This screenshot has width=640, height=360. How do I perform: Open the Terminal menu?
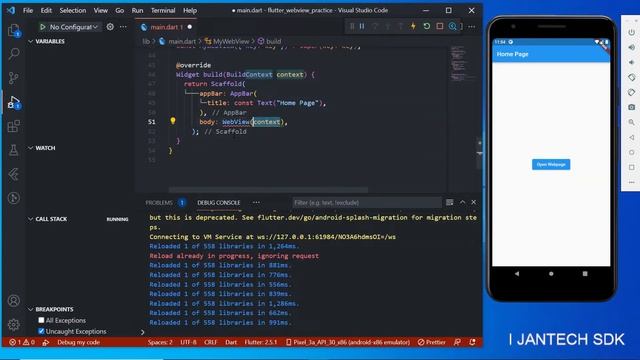(163, 10)
